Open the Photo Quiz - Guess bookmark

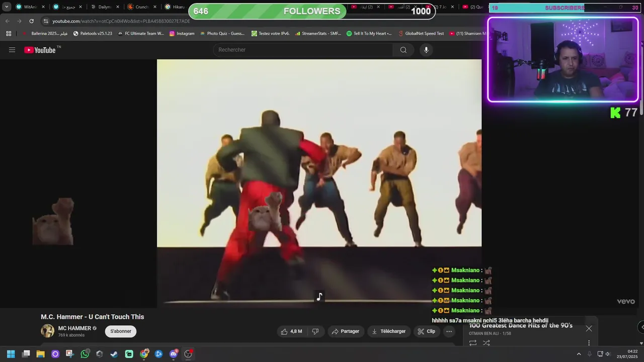(222, 34)
